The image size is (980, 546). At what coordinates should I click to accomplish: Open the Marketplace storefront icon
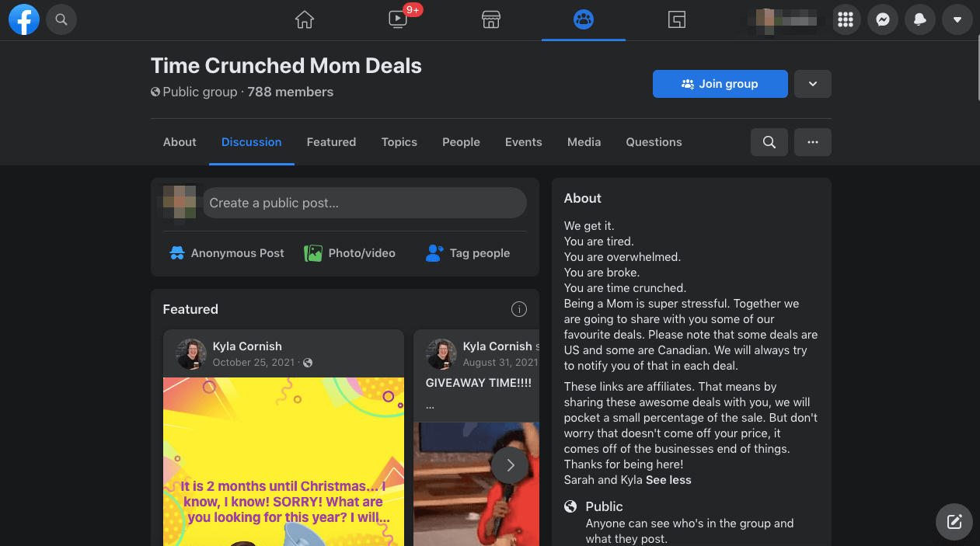[491, 20]
